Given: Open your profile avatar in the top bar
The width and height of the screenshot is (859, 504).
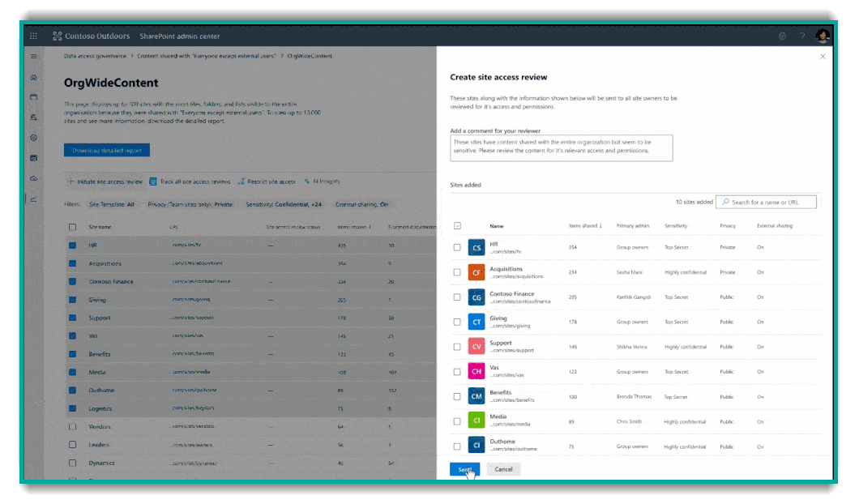Looking at the screenshot, I should pyautogui.click(x=822, y=36).
